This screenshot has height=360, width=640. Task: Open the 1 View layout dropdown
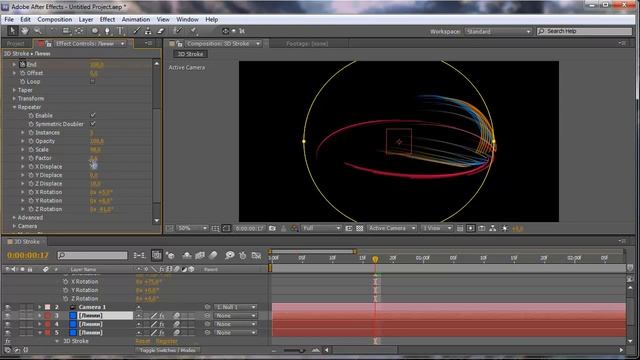click(x=436, y=228)
